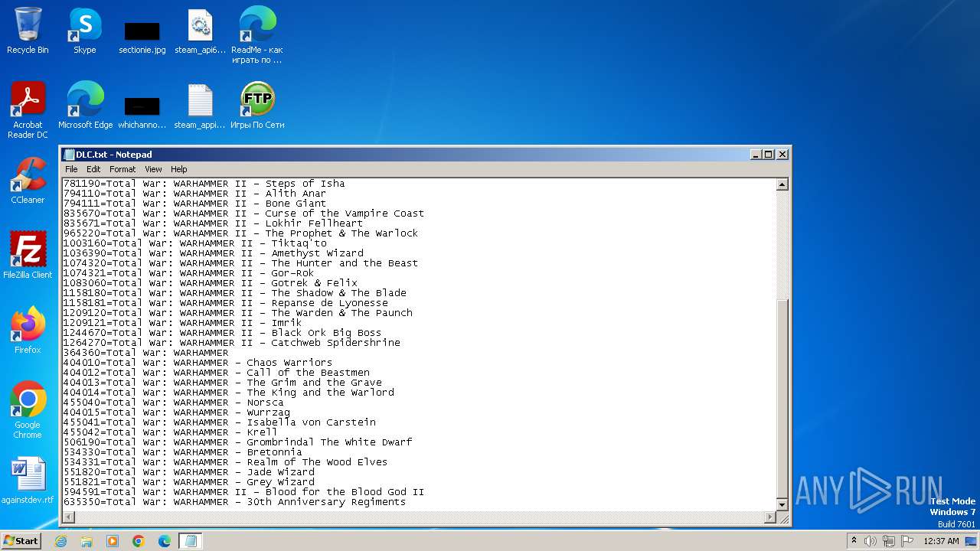Screen dimensions: 980x551
Task: Open the Action Center flag icon
Action: [x=907, y=541]
